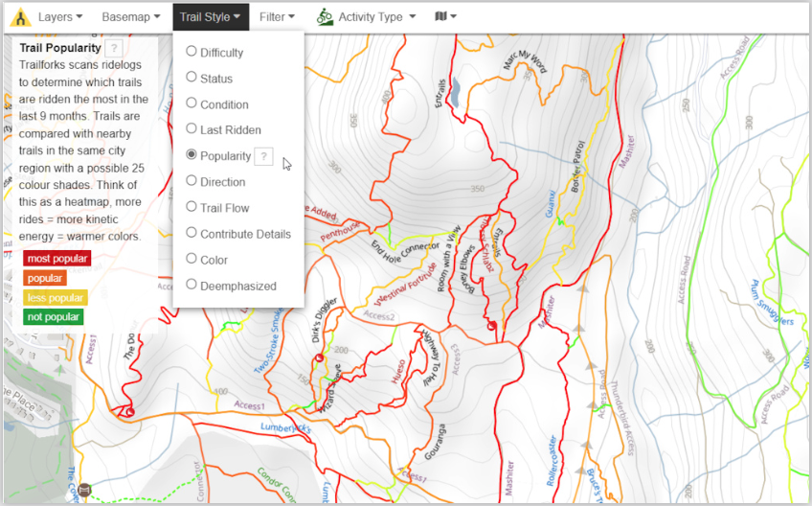
Task: Open the Filter dropdown
Action: click(277, 17)
